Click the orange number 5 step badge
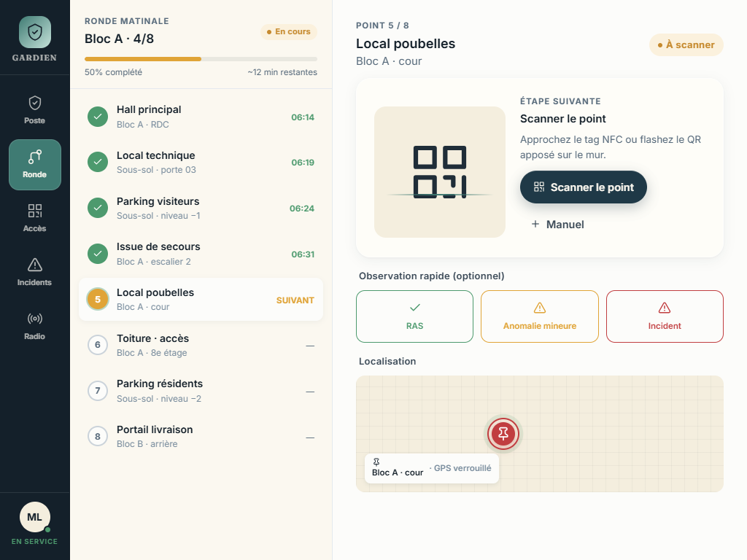The image size is (747, 560). click(98, 300)
